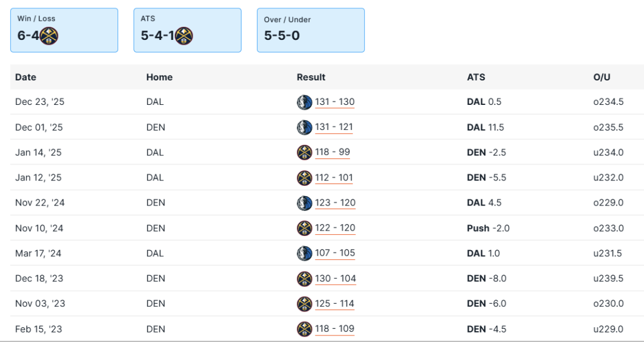Click Mavericks logo for Dec 23, '25 game
The image size is (644, 342).
pyautogui.click(x=304, y=102)
